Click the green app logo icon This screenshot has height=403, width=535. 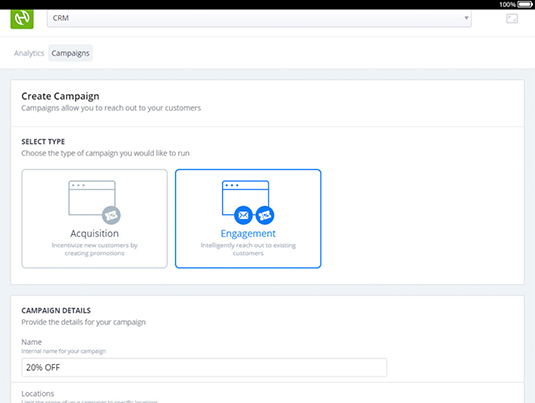point(22,19)
